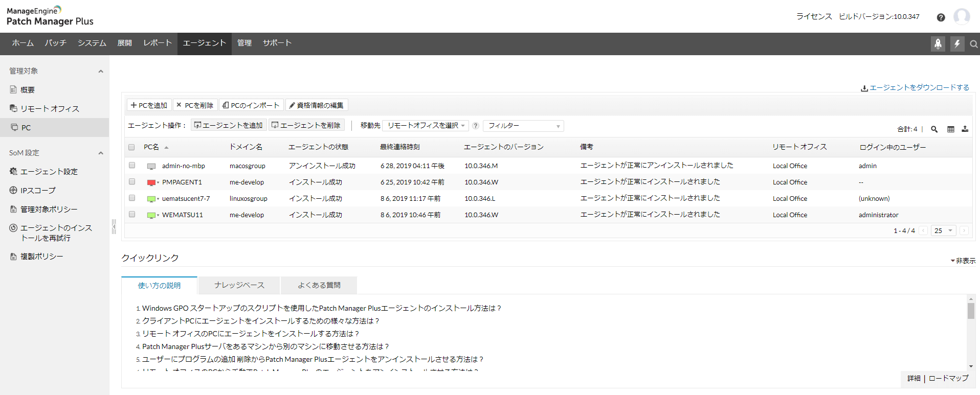The image size is (980, 395).
Task: Click the PCを追加 button
Action: click(x=149, y=105)
